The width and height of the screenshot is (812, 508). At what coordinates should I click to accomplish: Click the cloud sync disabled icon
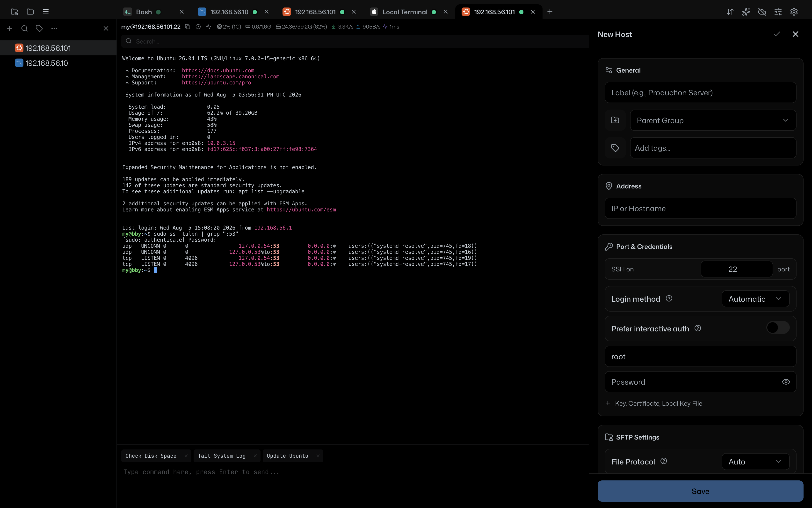tap(762, 12)
